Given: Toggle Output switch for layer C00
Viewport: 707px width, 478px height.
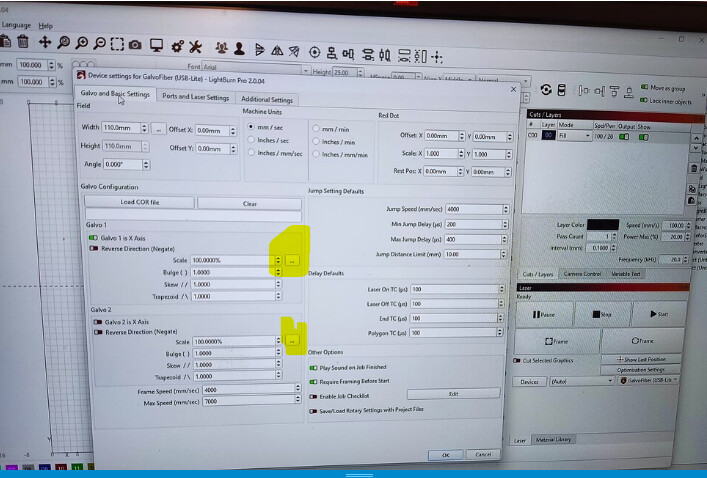Looking at the screenshot, I should coord(624,136).
